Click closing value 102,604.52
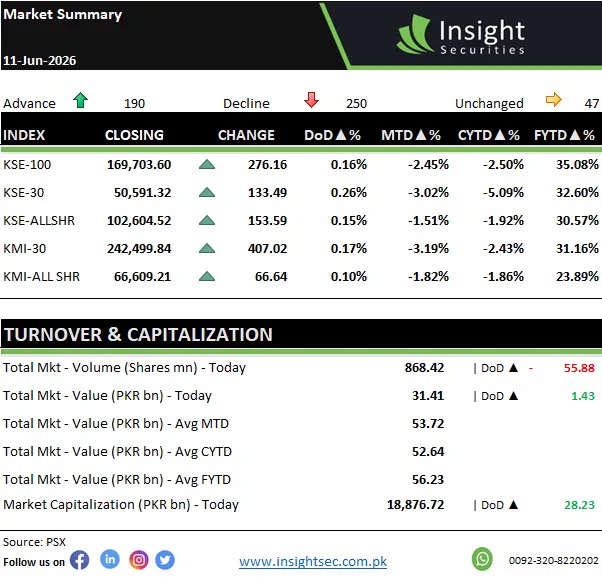The width and height of the screenshot is (602, 578). [139, 220]
